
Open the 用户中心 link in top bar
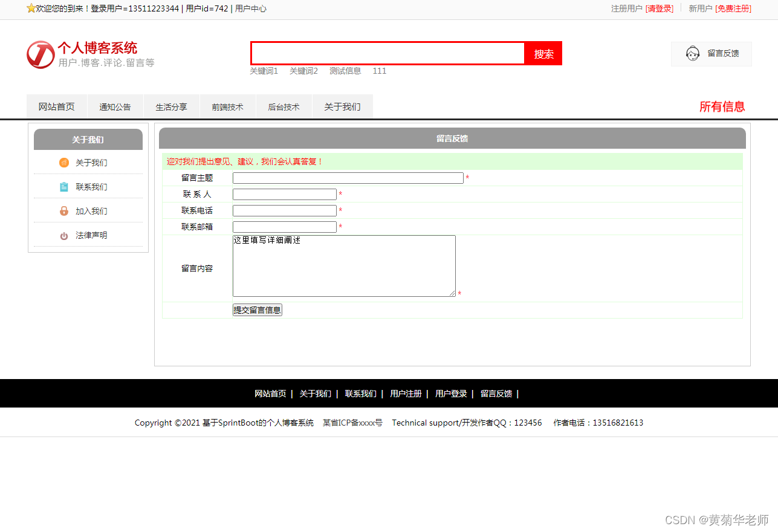(x=251, y=9)
